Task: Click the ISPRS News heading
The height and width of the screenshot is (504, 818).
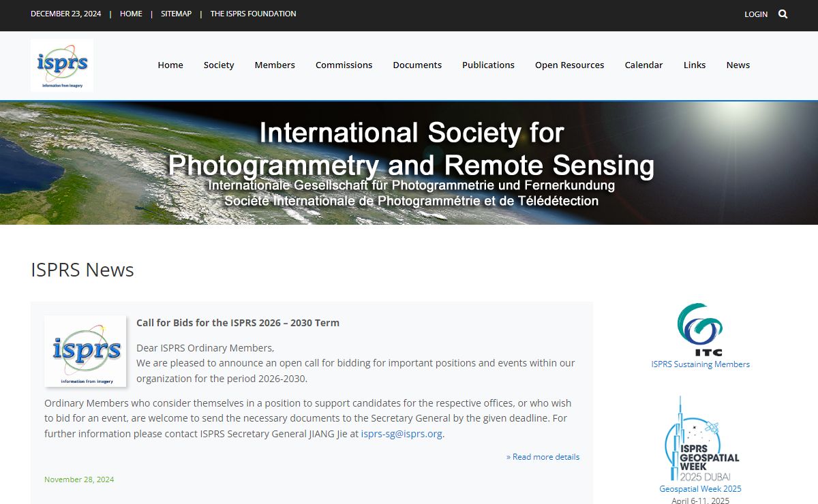Action: point(82,270)
